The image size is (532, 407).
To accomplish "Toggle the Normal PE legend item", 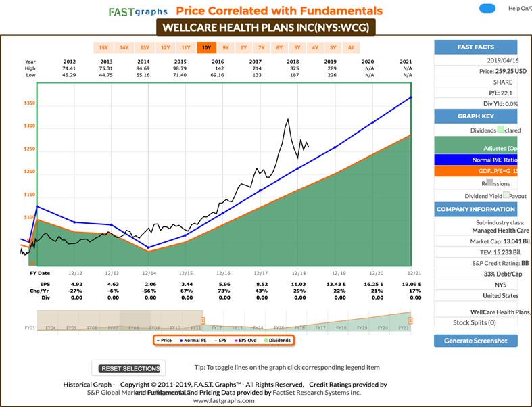I will [x=193, y=340].
